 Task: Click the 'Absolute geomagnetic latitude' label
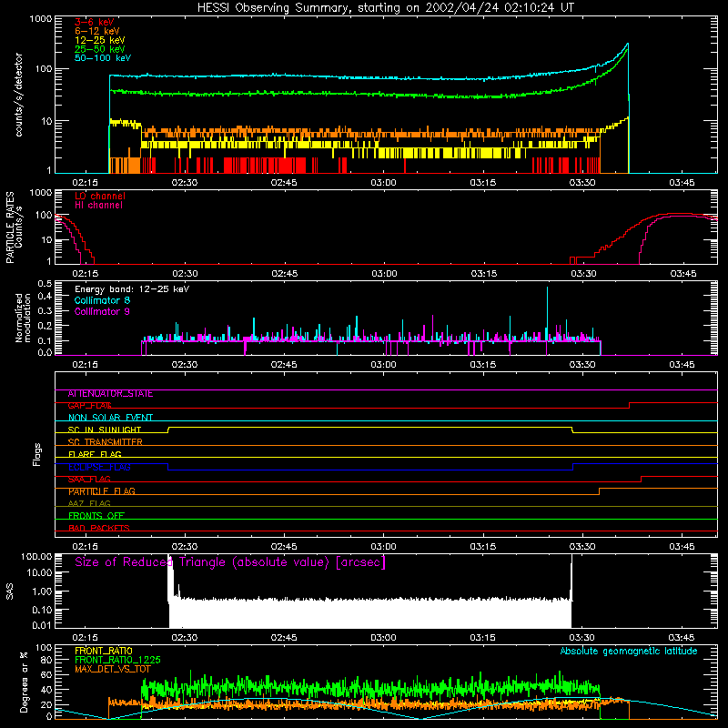click(629, 652)
